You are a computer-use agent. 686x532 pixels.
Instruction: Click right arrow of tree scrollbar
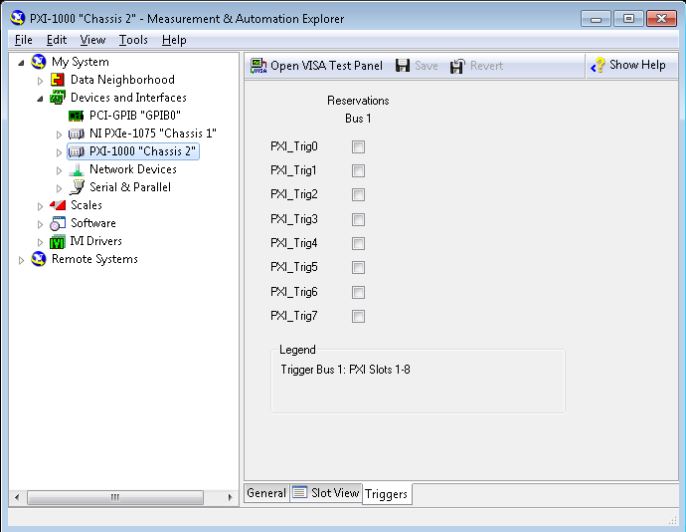click(x=230, y=497)
